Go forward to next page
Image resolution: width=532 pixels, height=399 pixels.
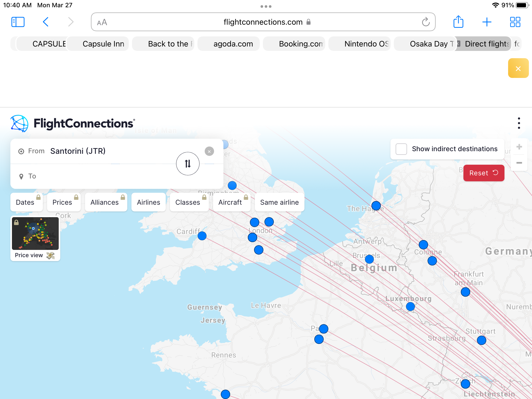(x=71, y=22)
